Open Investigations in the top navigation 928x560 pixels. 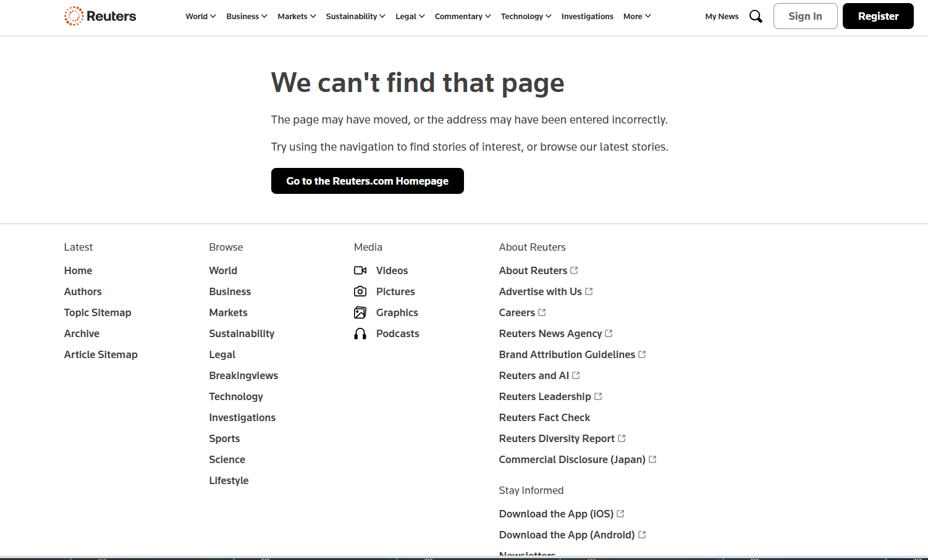(588, 17)
